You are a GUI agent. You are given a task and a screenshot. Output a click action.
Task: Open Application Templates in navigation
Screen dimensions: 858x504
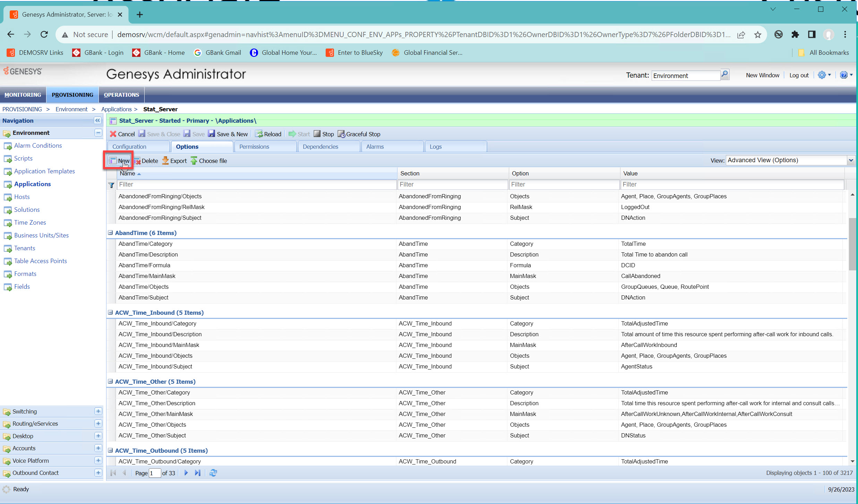44,171
